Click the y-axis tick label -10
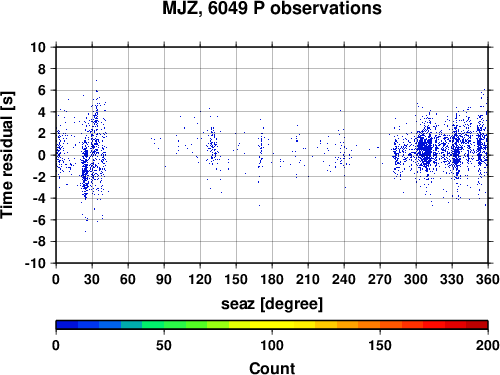Screen dimensions: 500x375 pos(35,263)
